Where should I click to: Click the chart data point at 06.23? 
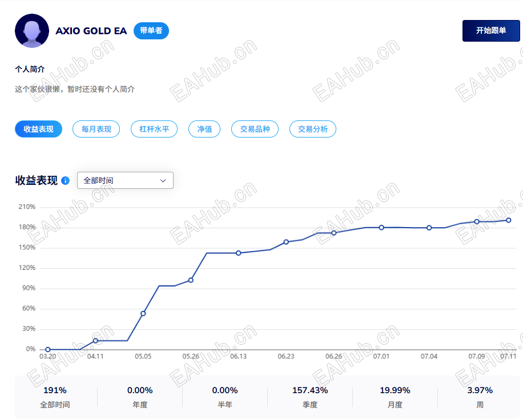[286, 242]
